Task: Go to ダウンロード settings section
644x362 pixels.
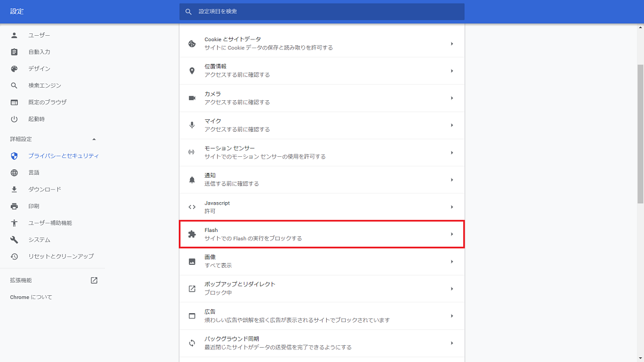Action: tap(45, 189)
